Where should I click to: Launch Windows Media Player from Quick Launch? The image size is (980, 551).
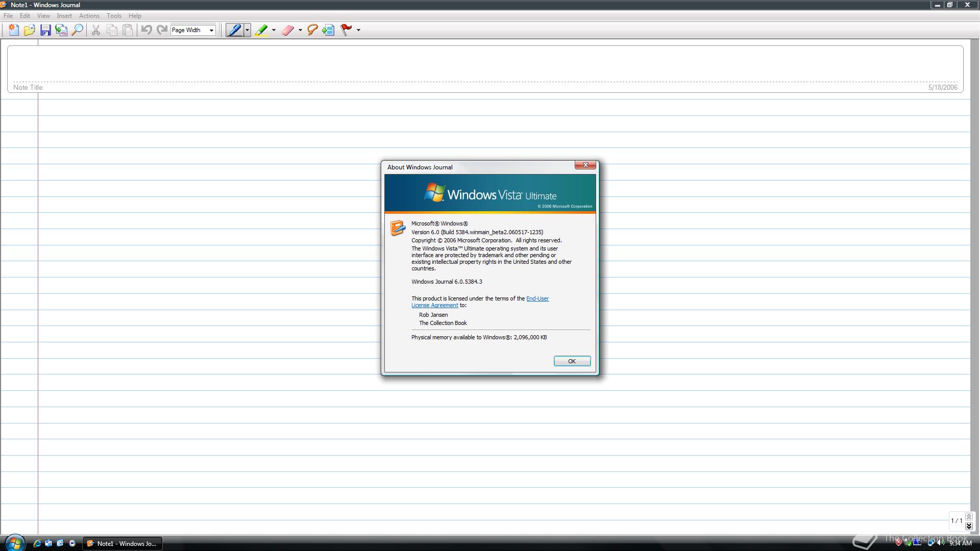pyautogui.click(x=72, y=543)
